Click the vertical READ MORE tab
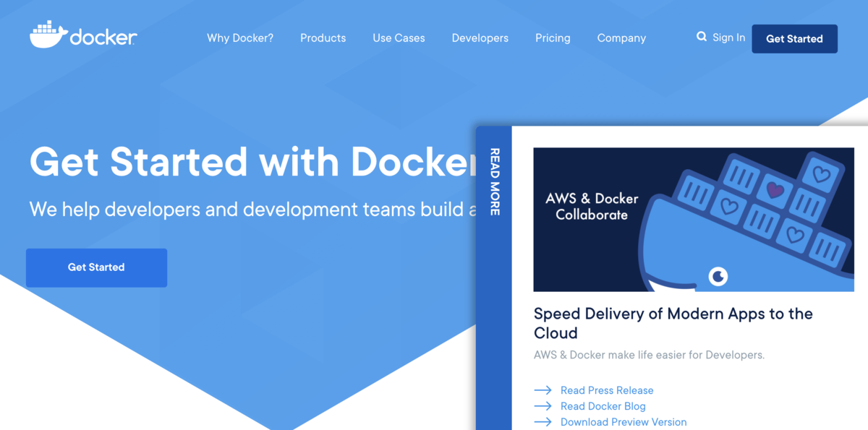 pos(494,278)
